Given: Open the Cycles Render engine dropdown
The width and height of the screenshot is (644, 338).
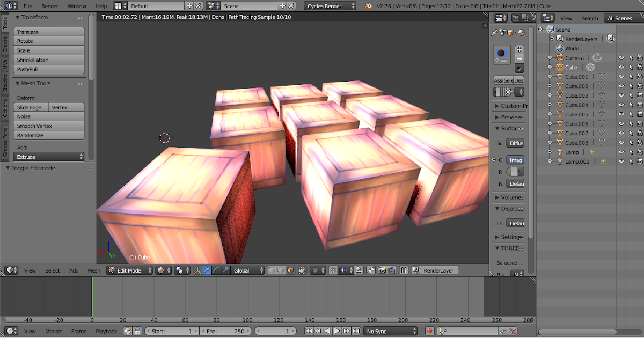Looking at the screenshot, I should pos(330,5).
